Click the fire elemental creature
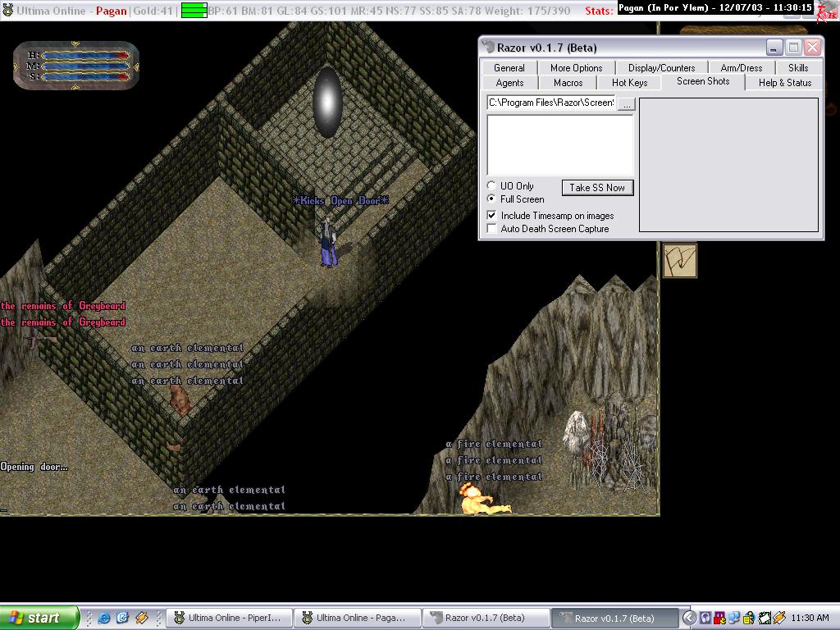The height and width of the screenshot is (630, 840). click(482, 500)
